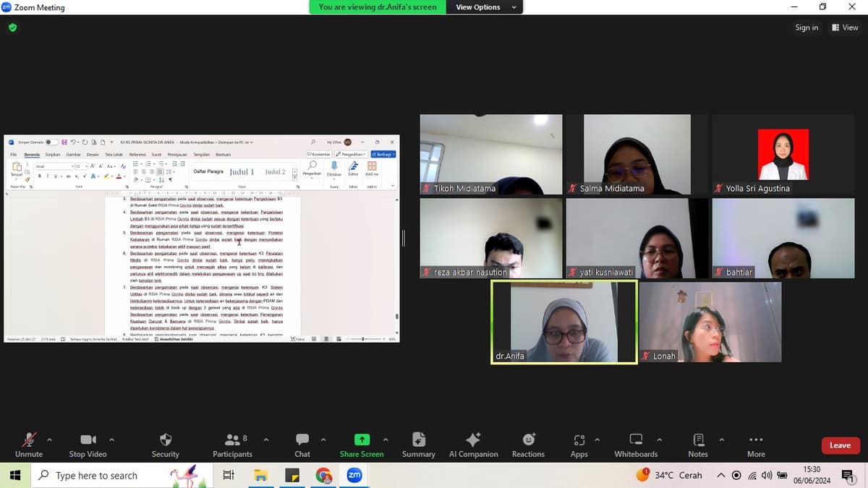868x488 pixels.
Task: Toggle Underline formatting in Word
Action: click(x=55, y=176)
